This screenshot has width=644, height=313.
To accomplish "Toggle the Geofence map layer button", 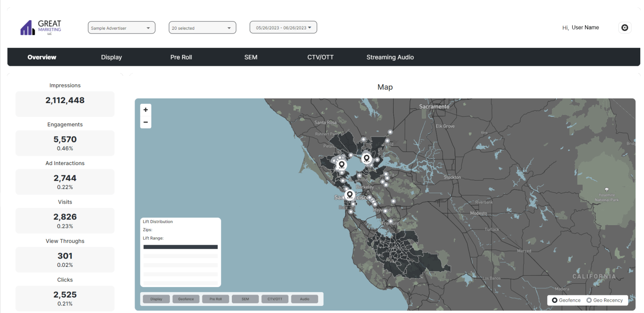I will [x=186, y=299].
